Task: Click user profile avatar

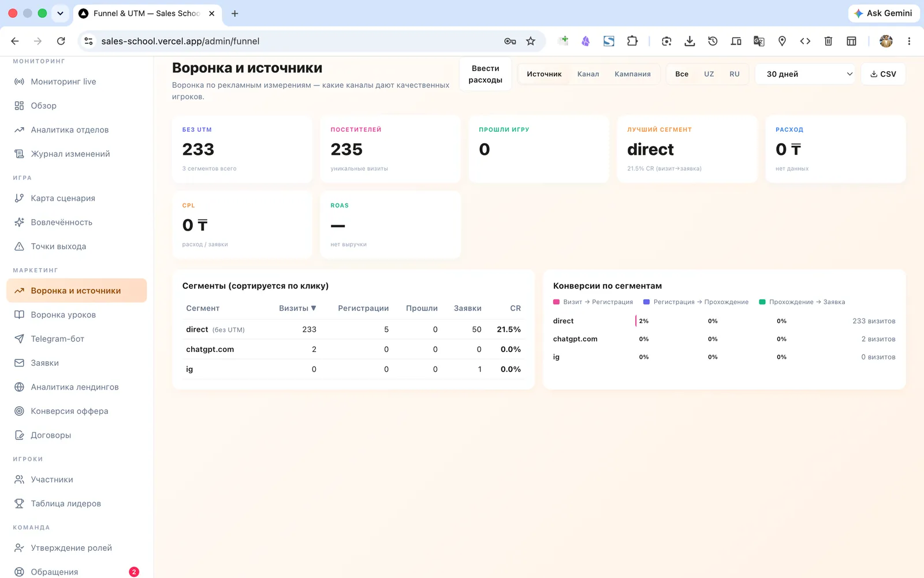Action: pyautogui.click(x=886, y=41)
